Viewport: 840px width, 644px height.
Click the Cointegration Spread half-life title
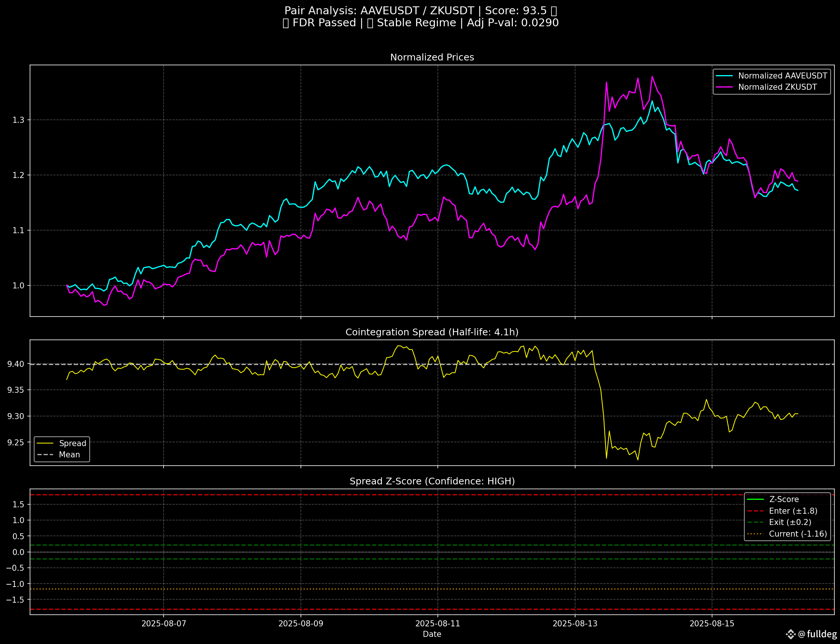pyautogui.click(x=432, y=332)
